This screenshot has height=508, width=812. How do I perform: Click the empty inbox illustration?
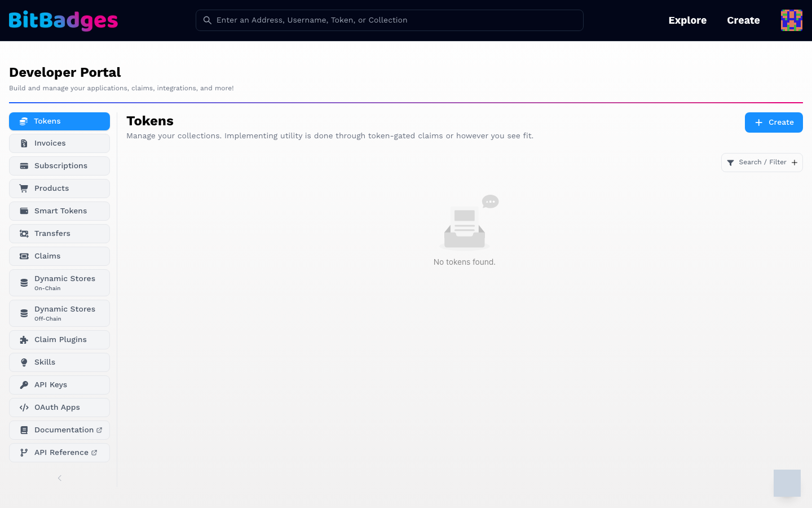pos(469,222)
